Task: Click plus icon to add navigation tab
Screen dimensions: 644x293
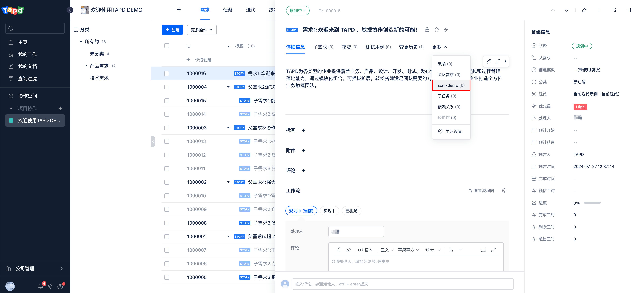Action: pos(179,10)
